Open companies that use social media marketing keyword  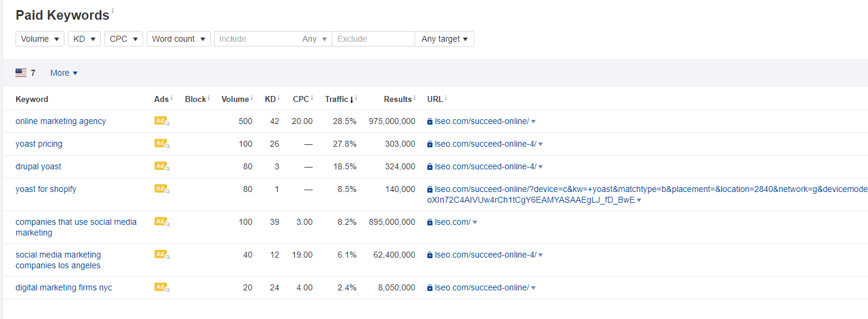(76, 227)
